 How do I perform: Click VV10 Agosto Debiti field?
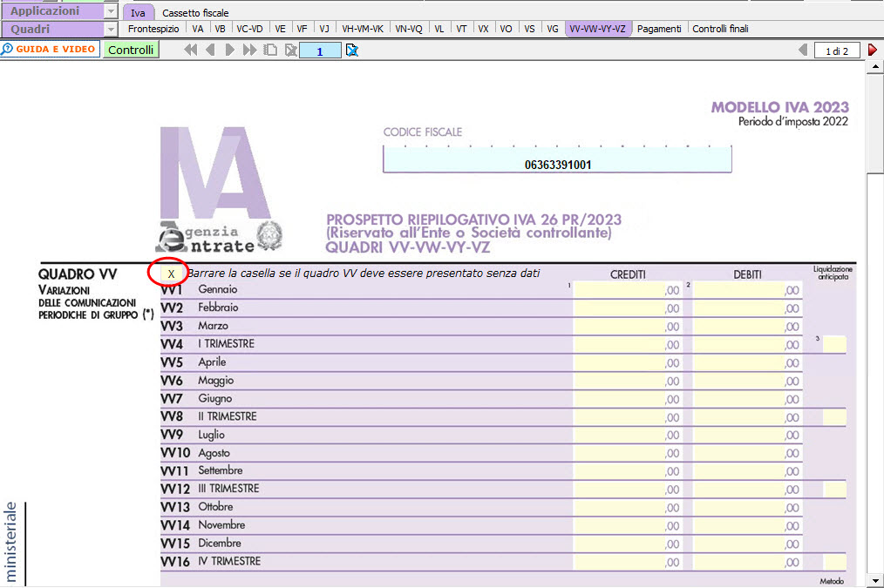click(x=747, y=453)
